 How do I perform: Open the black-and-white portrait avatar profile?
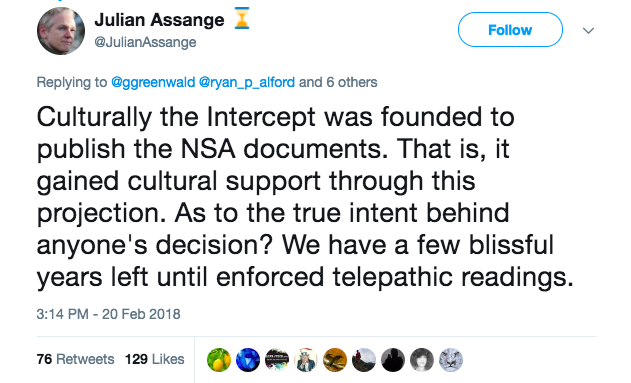(x=422, y=360)
